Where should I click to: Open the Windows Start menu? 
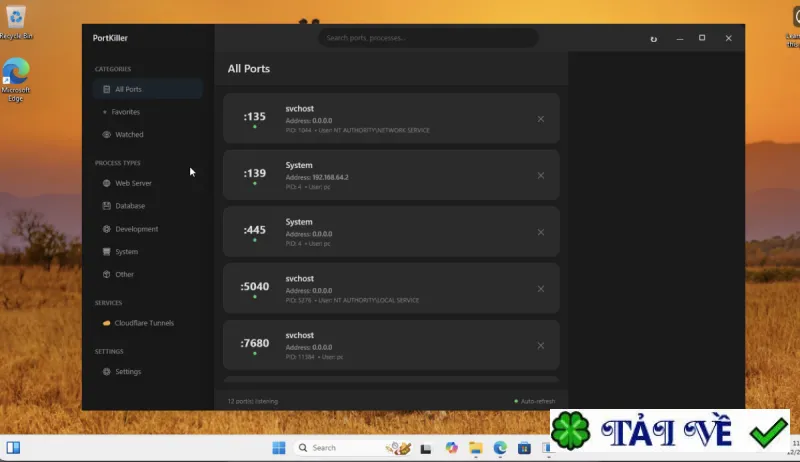pyautogui.click(x=279, y=448)
